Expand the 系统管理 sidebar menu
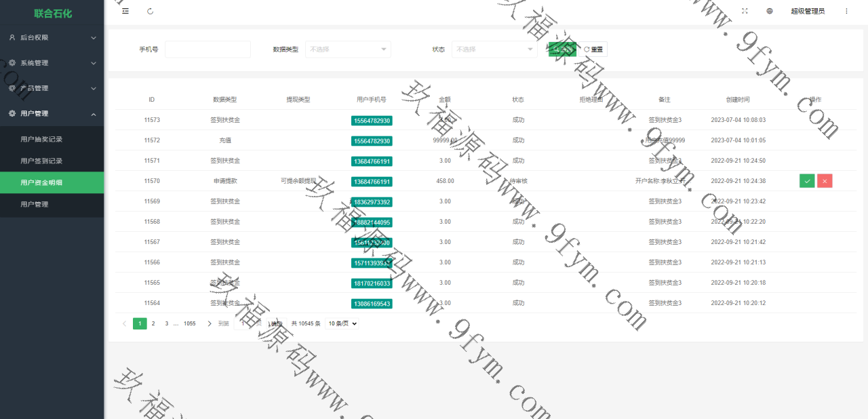 point(52,63)
